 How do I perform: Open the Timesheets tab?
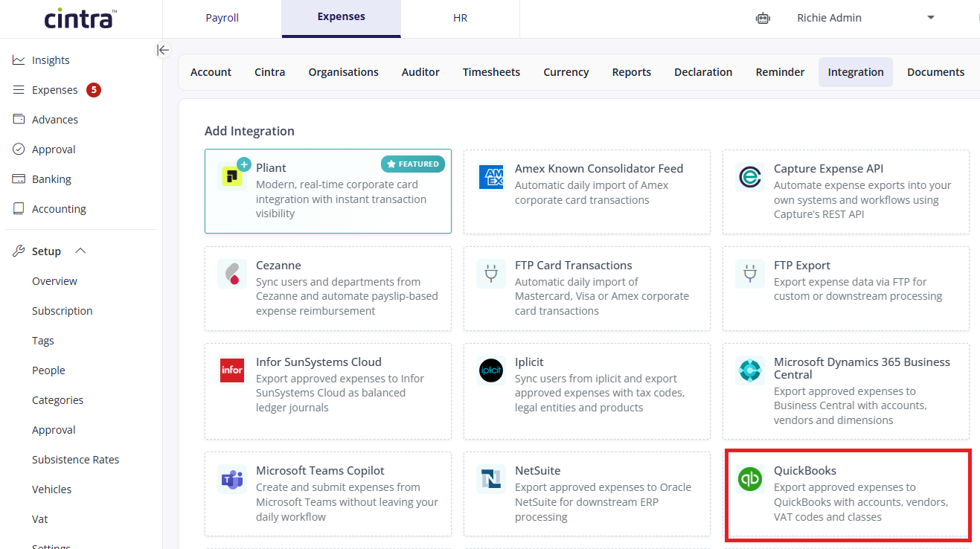[491, 72]
